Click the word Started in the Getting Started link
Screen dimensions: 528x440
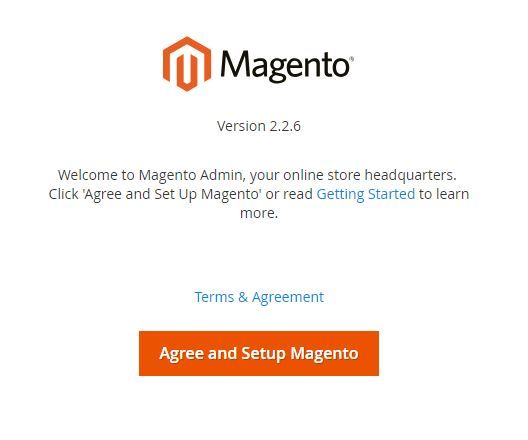click(391, 194)
